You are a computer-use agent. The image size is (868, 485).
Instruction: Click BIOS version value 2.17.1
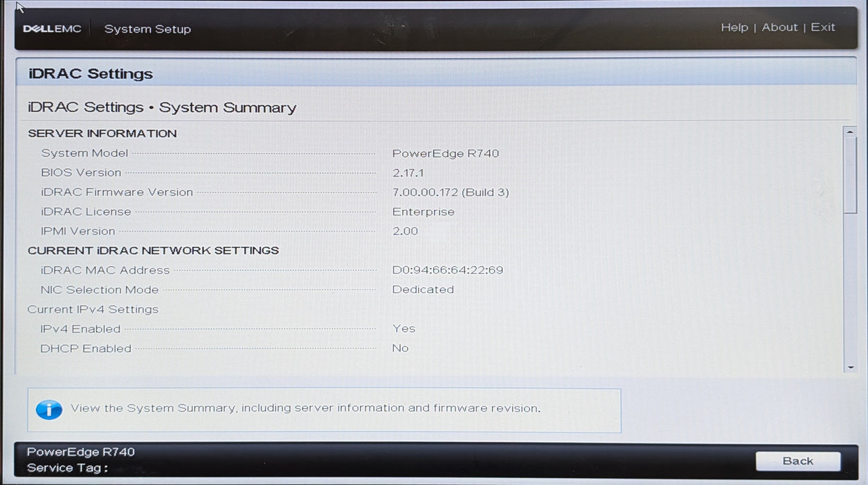click(x=408, y=173)
